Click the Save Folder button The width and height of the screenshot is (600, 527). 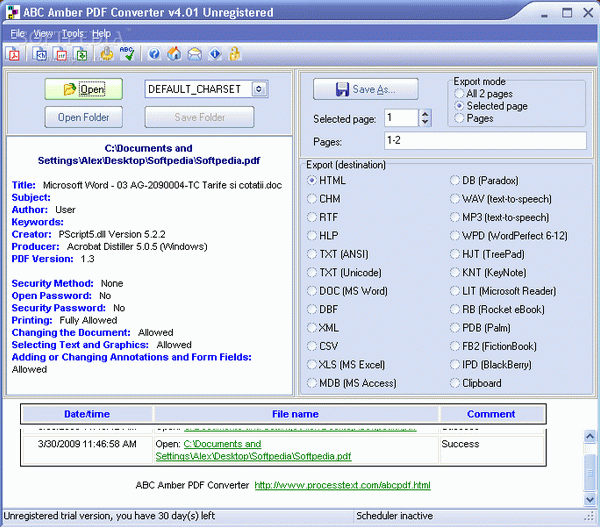[199, 117]
